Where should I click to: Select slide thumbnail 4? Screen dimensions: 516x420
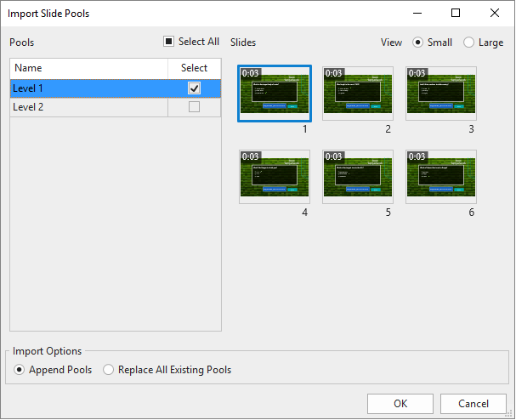point(275,177)
